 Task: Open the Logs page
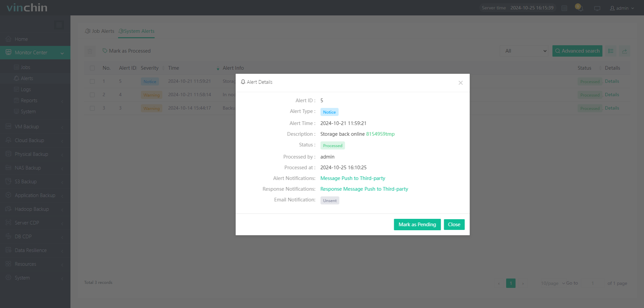(x=26, y=89)
